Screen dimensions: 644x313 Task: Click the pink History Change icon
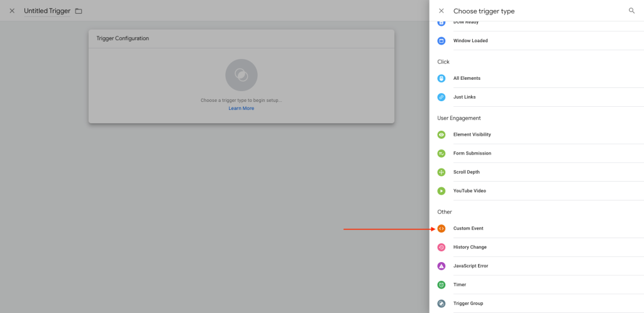coord(441,247)
